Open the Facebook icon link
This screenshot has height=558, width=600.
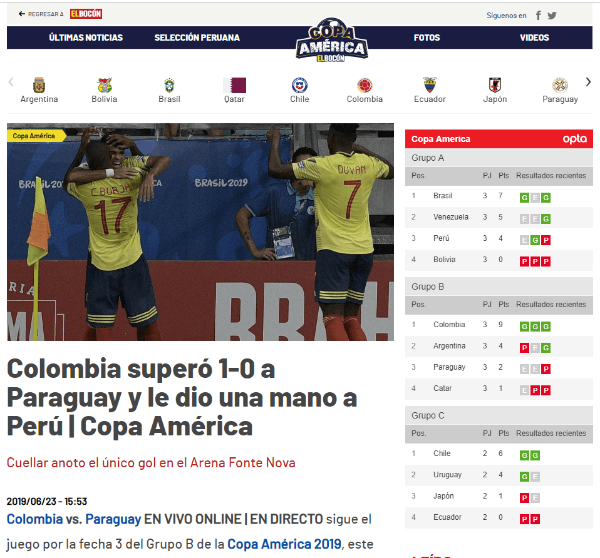[x=538, y=15]
